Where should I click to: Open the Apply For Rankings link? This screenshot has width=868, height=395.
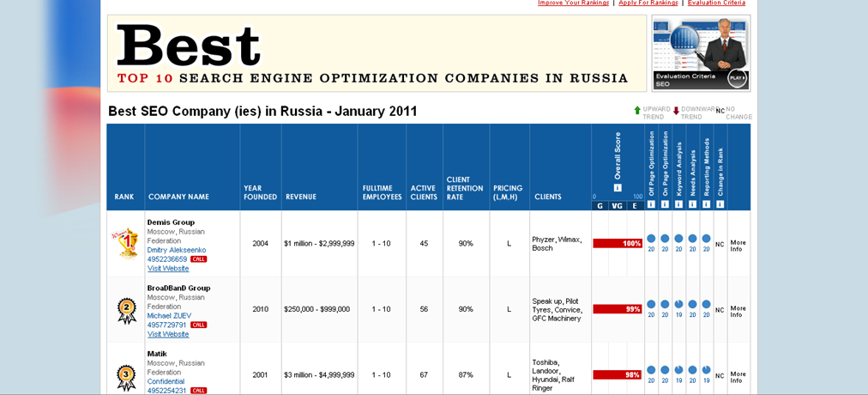[x=648, y=3]
